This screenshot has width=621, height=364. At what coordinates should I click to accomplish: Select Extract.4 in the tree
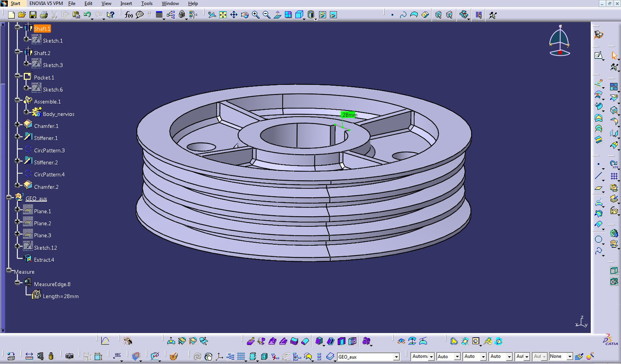44,260
